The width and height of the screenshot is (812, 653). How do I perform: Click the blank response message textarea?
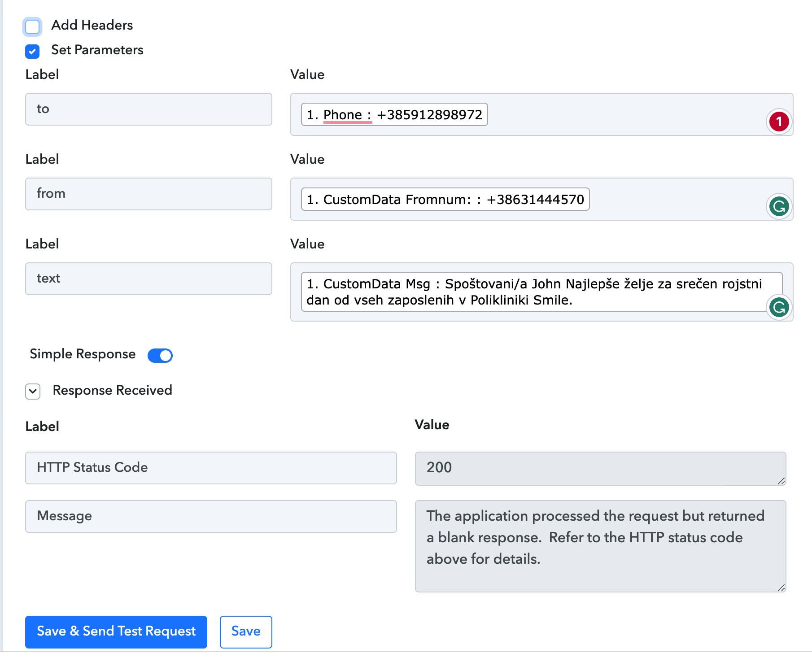coord(600,546)
